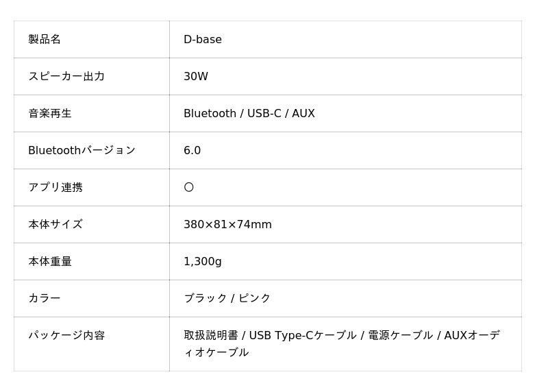This screenshot has width=548, height=392.
Task: Select the D-base product name value
Action: click(203, 40)
